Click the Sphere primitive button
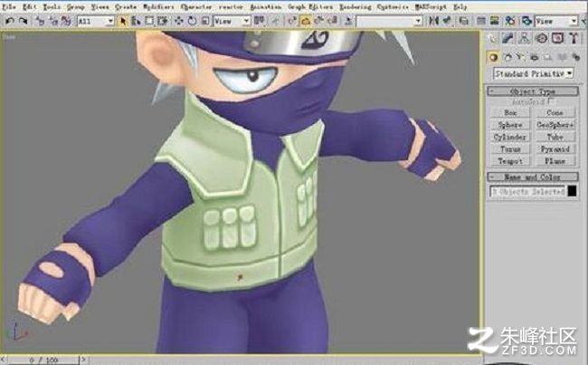Image resolution: width=588 pixels, height=365 pixels. point(510,125)
